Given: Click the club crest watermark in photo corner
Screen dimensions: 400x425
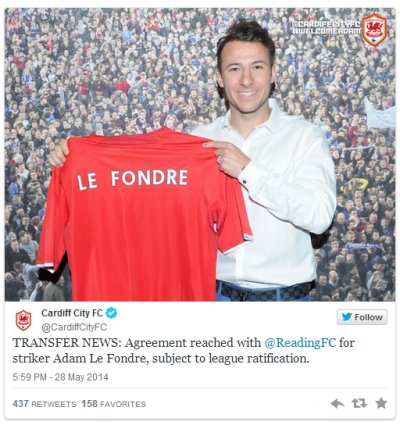Looking at the screenshot, I should 374,30.
